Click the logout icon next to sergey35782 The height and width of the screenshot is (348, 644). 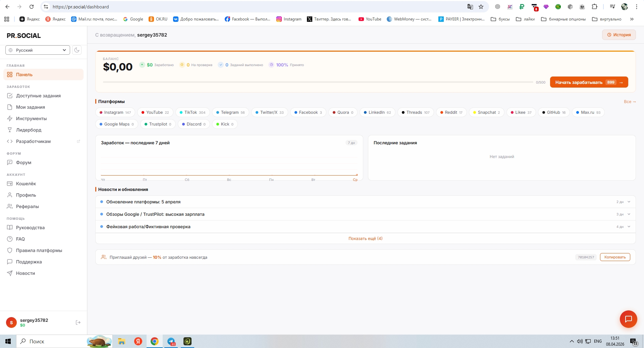[78, 322]
